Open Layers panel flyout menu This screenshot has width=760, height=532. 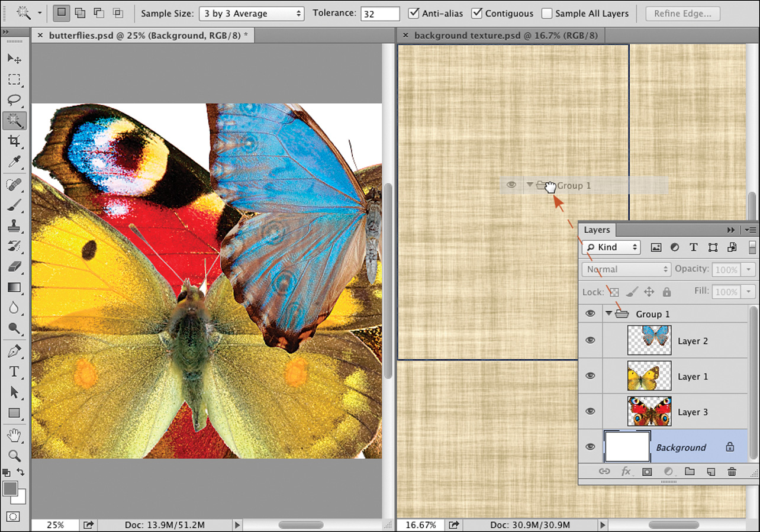click(751, 230)
